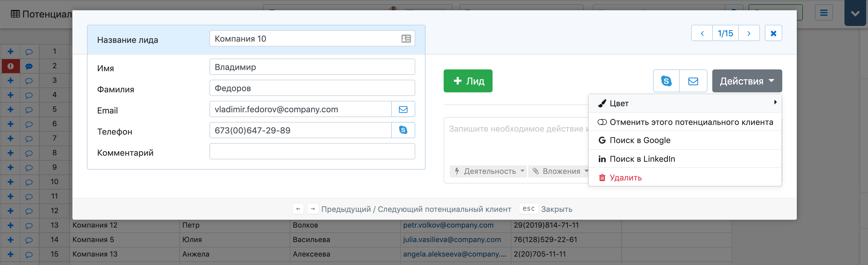Open the hamburger menu at top right
Screen dimensions: 868x265
pyautogui.click(x=824, y=13)
